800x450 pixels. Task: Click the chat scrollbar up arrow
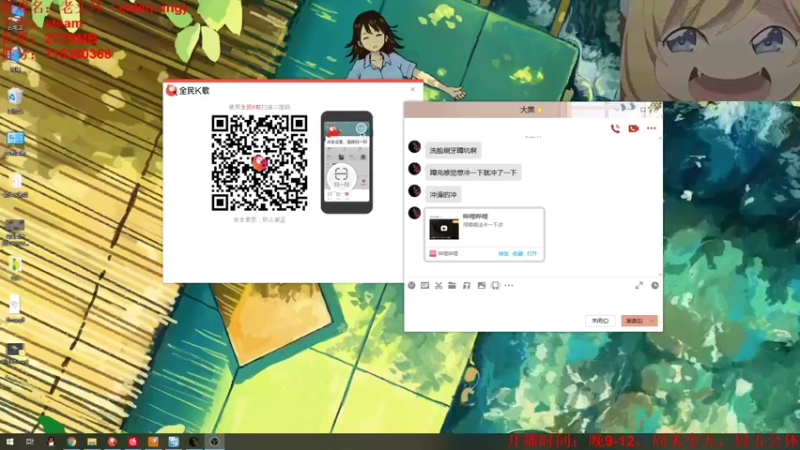660,138
